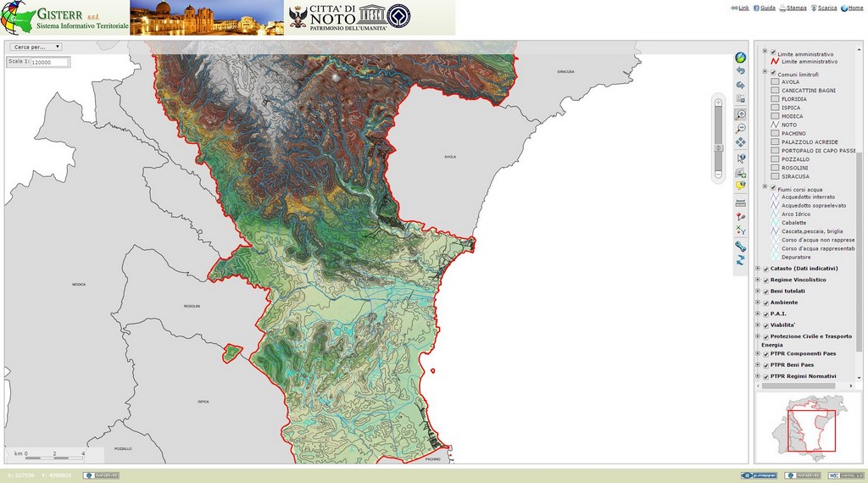Go back to previous map view
Viewport: 868px width, 483px height.
coord(740,71)
